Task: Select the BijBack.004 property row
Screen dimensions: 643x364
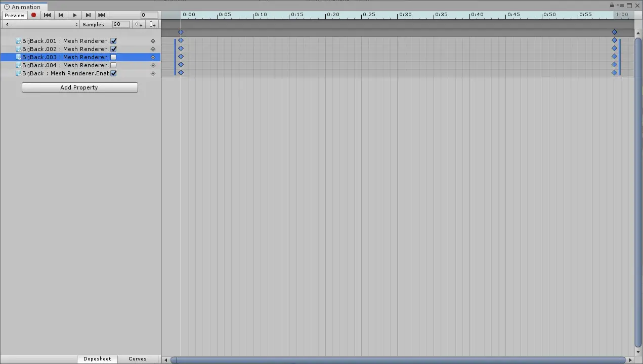Action: pos(80,65)
